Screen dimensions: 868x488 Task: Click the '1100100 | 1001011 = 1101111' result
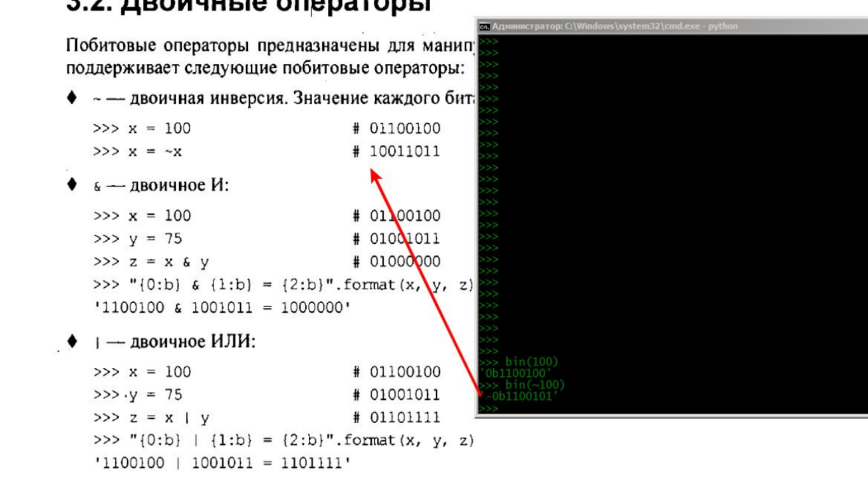click(222, 463)
